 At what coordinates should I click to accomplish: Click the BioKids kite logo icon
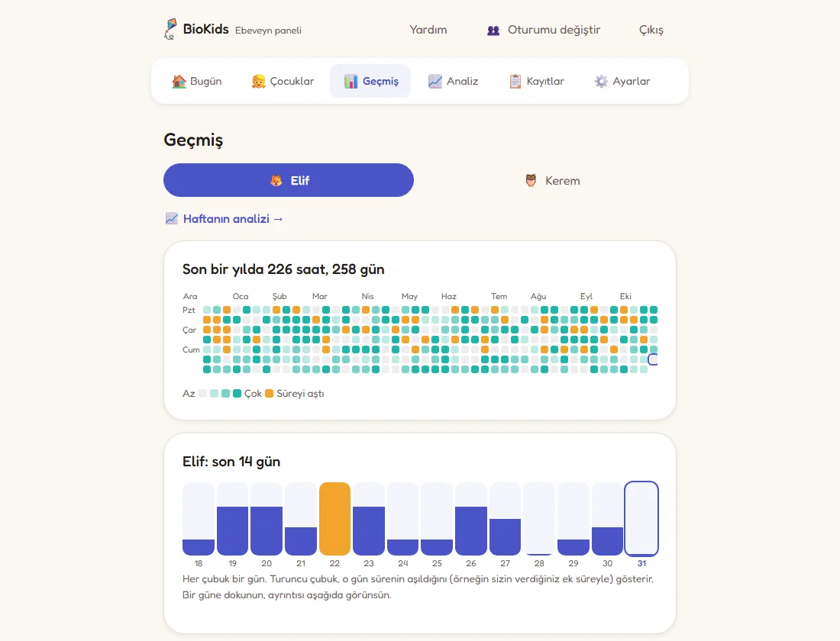tap(170, 30)
